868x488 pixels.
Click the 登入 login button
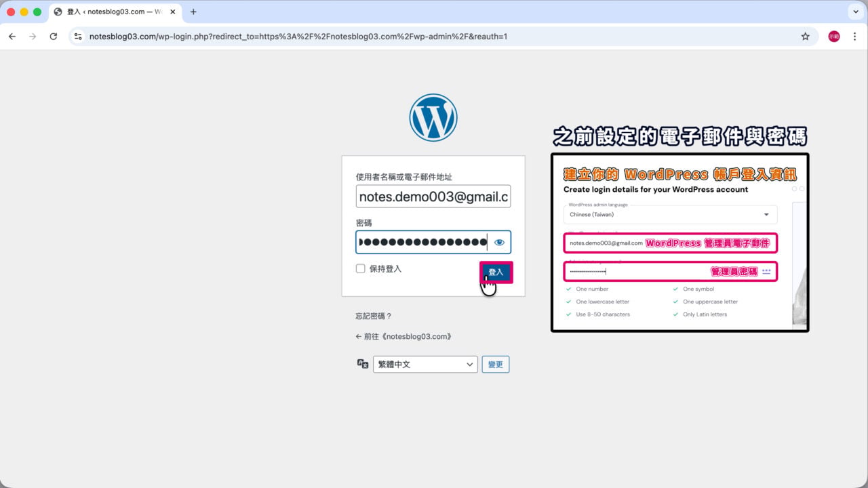[x=496, y=272]
